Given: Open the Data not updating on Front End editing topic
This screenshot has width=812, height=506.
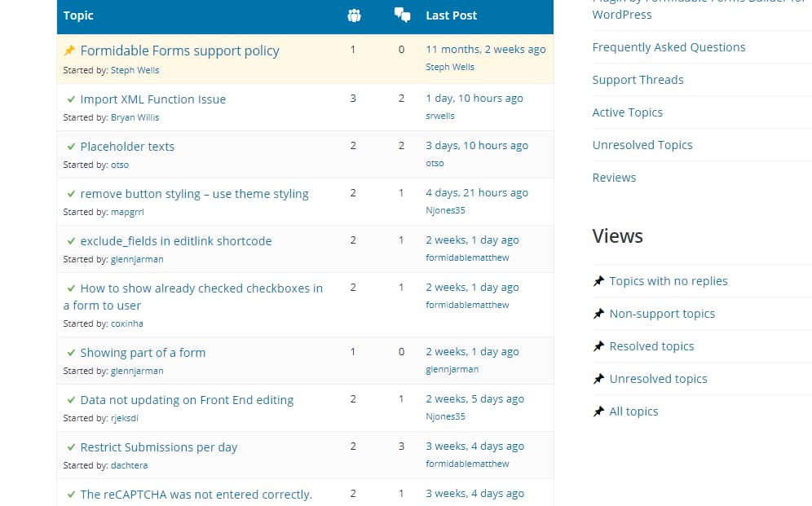Looking at the screenshot, I should point(187,400).
